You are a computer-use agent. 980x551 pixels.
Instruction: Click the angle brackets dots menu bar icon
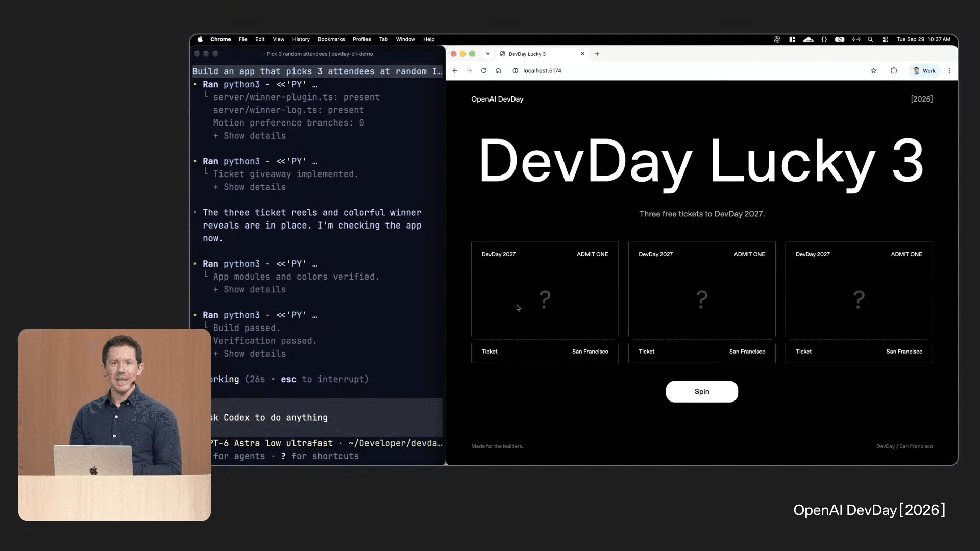point(856,39)
